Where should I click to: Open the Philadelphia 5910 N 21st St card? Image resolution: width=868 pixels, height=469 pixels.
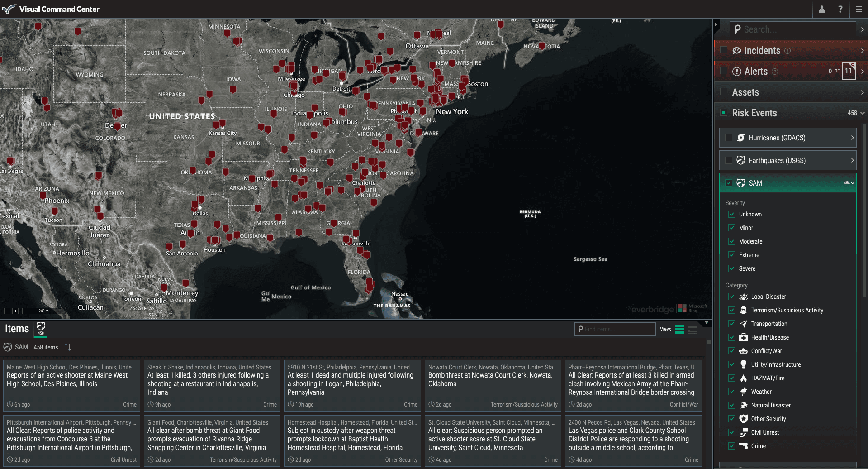352,386
